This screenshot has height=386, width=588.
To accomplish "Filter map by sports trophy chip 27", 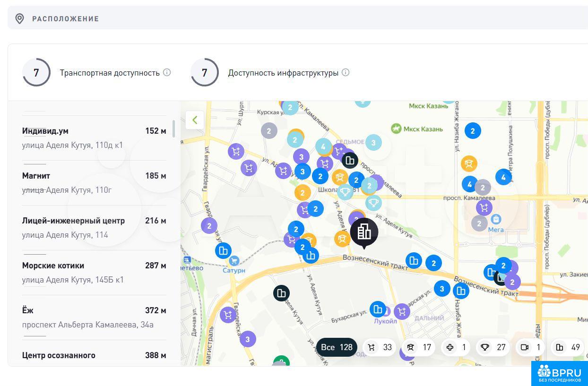I will coord(493,347).
